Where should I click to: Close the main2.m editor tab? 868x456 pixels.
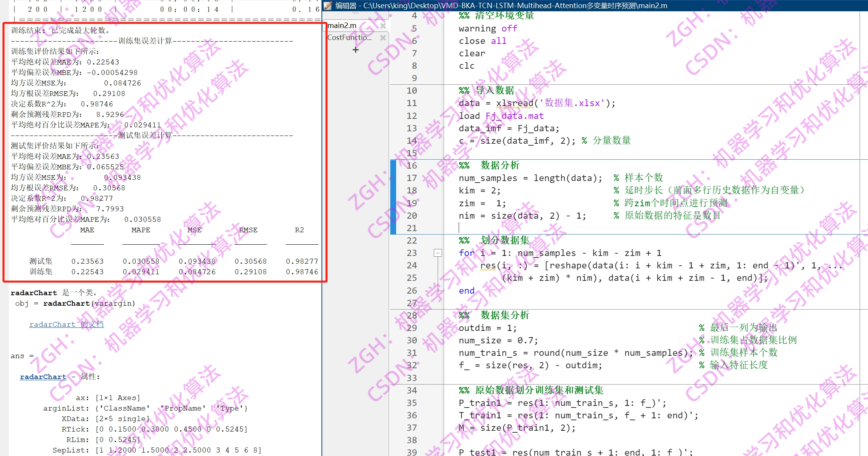point(383,26)
